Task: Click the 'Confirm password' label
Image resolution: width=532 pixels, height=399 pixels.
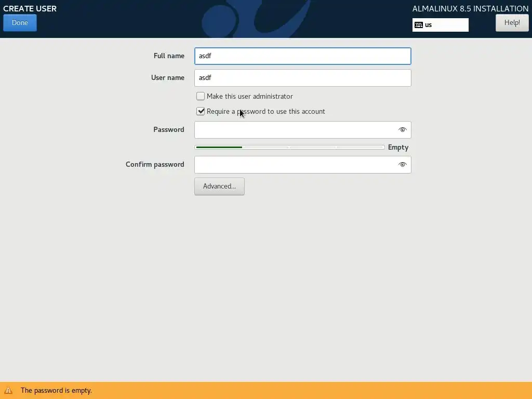Action: [155, 165]
